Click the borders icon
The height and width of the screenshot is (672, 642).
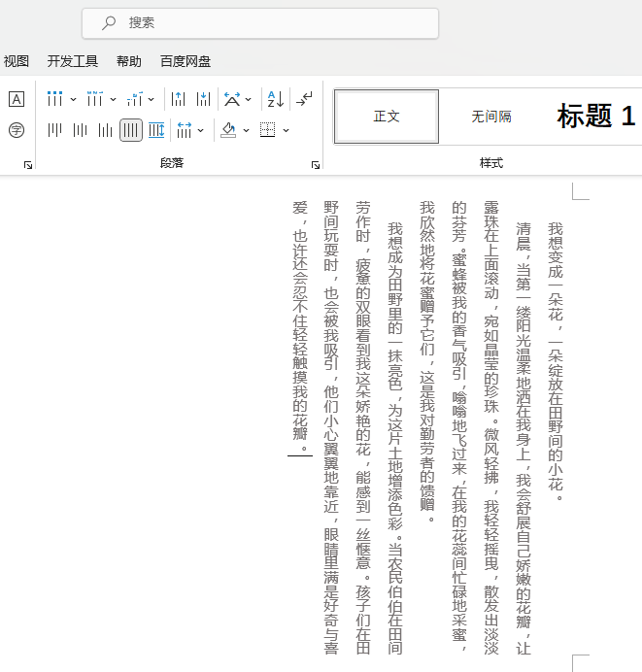click(268, 130)
